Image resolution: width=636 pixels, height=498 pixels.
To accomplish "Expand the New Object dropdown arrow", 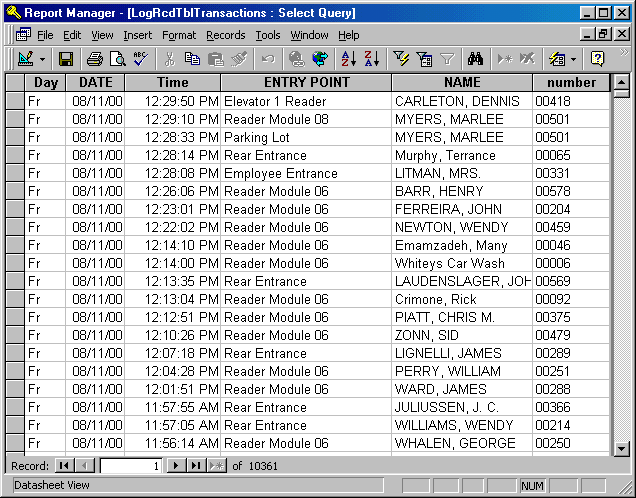I will point(574,59).
